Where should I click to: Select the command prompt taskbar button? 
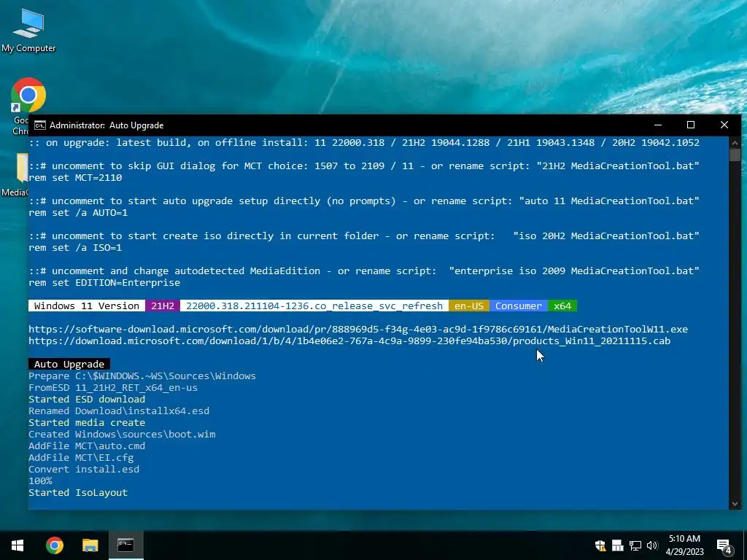pyautogui.click(x=125, y=545)
